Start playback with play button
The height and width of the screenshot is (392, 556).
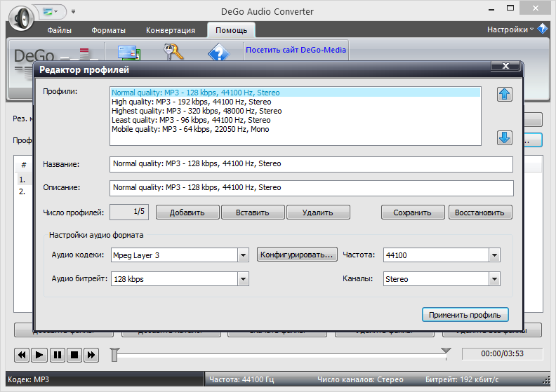pyautogui.click(x=39, y=355)
